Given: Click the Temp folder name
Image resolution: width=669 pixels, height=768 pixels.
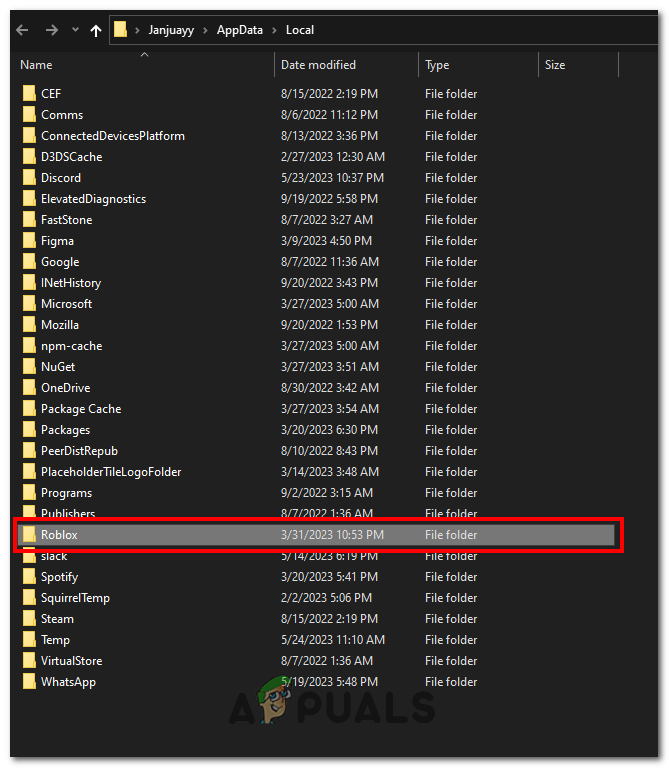Looking at the screenshot, I should click(x=55, y=640).
